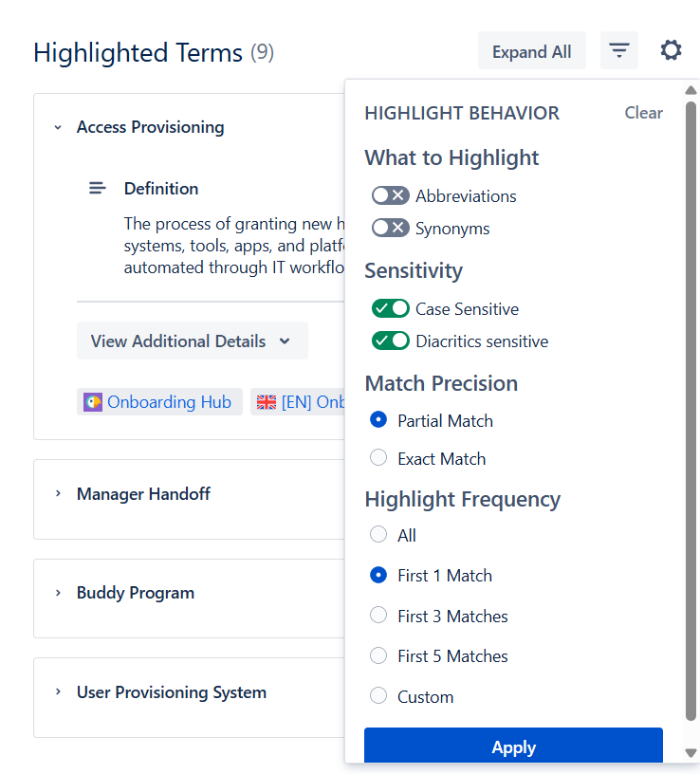Click the Expand All button
The height and width of the screenshot is (774, 700).
[x=531, y=49]
